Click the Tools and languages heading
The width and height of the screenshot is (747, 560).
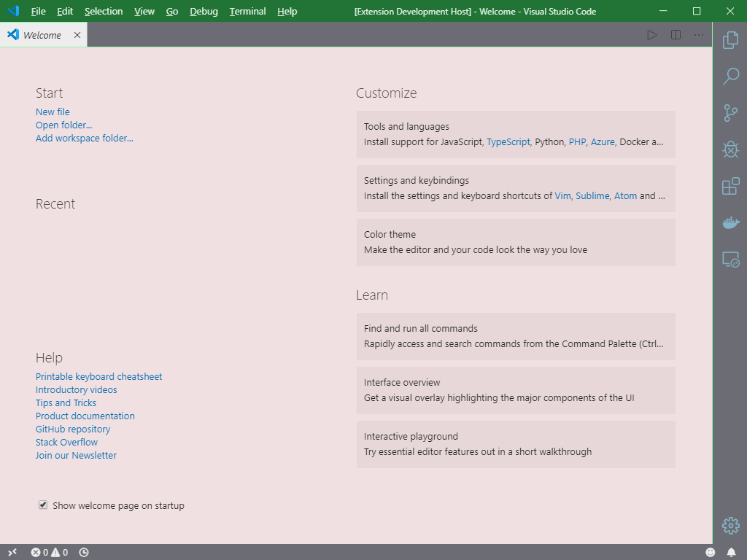click(x=406, y=127)
